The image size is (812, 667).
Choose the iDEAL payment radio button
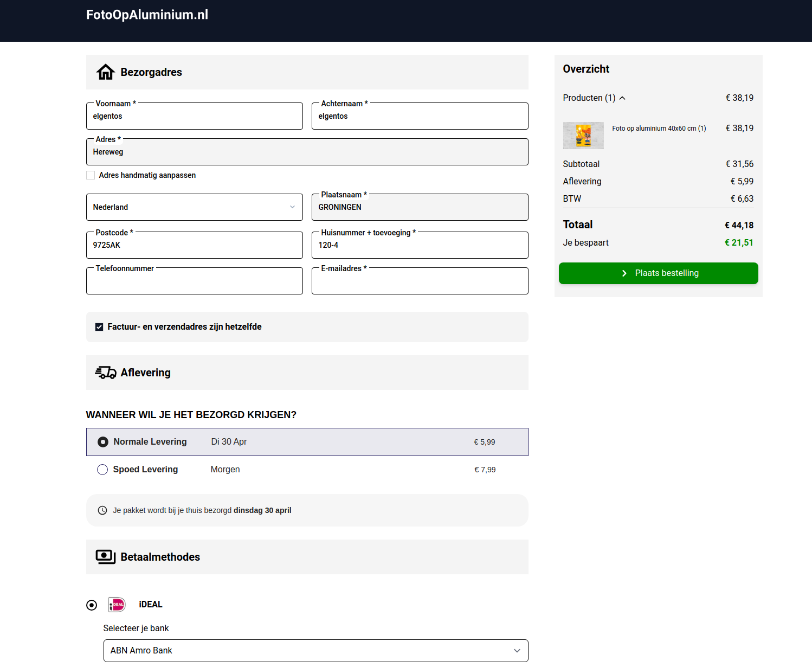pos(92,605)
